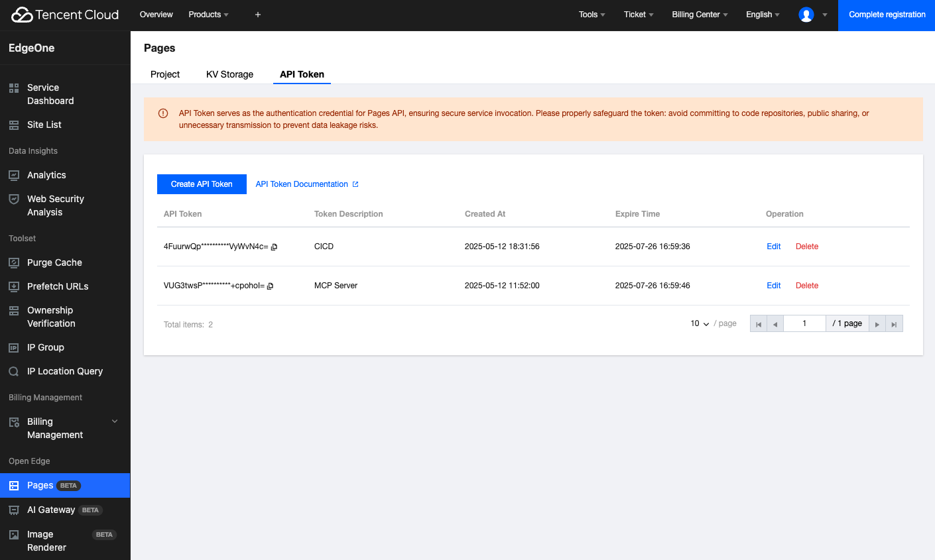Expand the English language selector
Image resolution: width=935 pixels, height=560 pixels.
click(x=762, y=15)
